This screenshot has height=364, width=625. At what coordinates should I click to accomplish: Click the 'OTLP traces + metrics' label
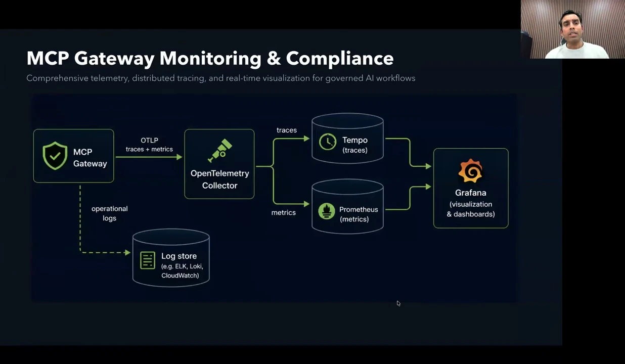(149, 145)
